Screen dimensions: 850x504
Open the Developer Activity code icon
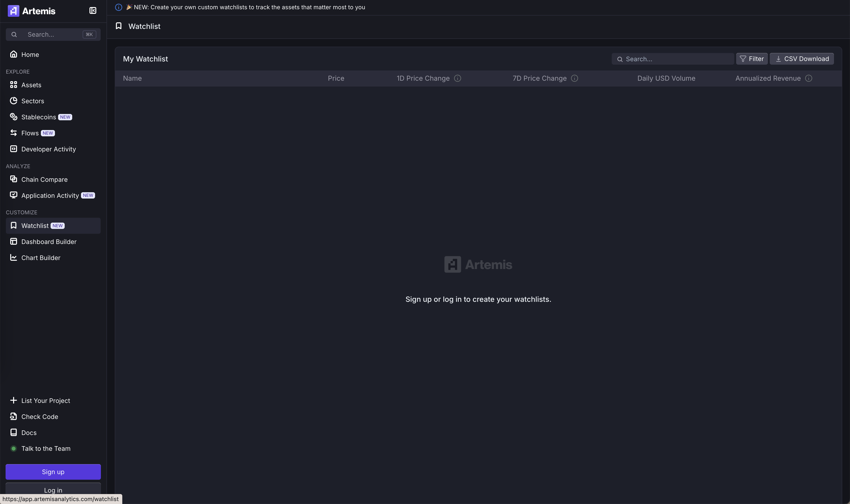[x=14, y=149]
